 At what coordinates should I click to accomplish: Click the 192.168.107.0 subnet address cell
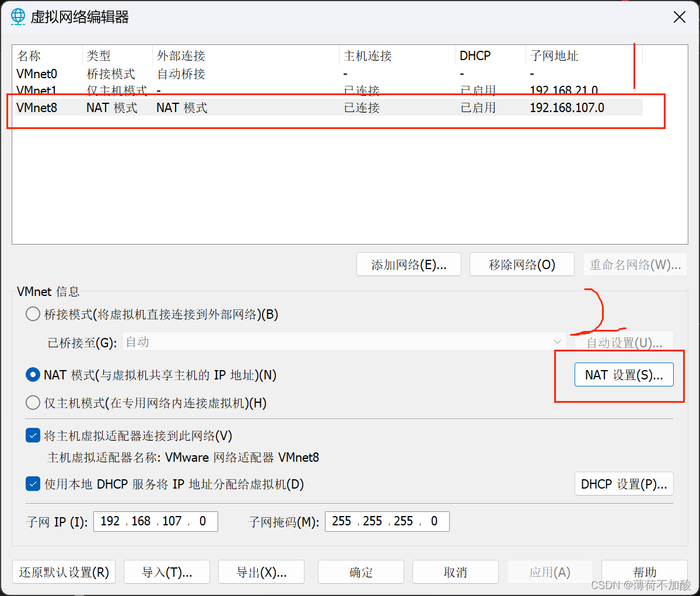point(567,107)
